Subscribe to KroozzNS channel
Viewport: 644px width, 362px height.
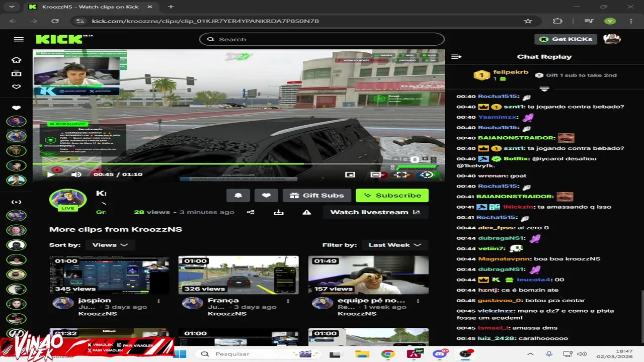click(392, 196)
